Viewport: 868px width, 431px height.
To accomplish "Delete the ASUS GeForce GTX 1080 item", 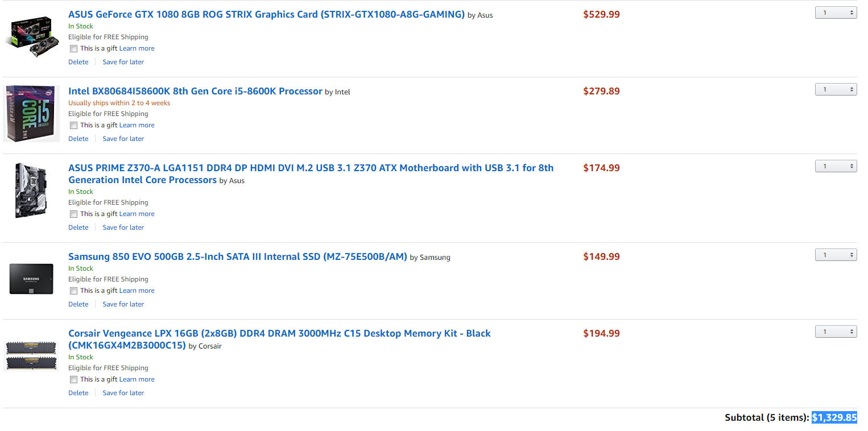I will click(78, 62).
